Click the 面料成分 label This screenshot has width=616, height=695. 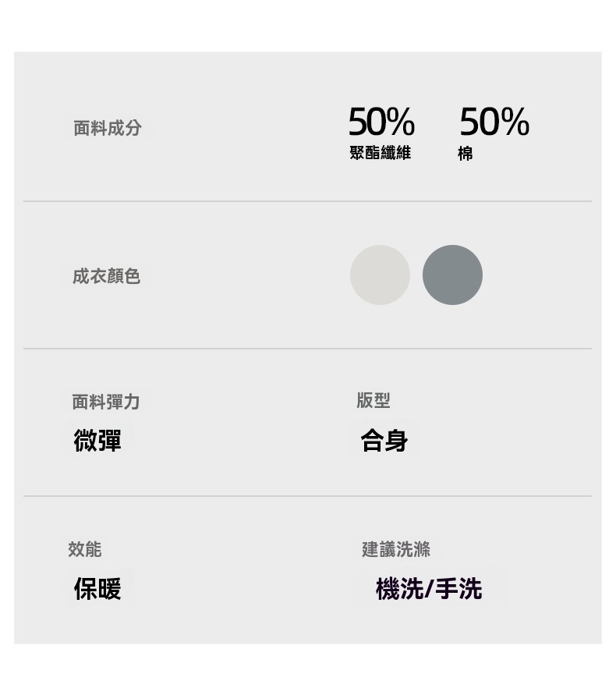tap(108, 128)
